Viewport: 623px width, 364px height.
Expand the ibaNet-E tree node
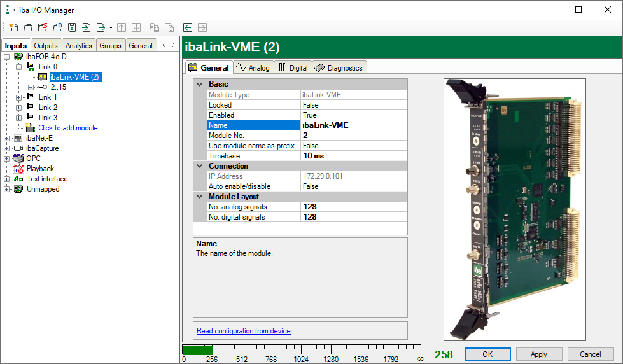tap(7, 138)
